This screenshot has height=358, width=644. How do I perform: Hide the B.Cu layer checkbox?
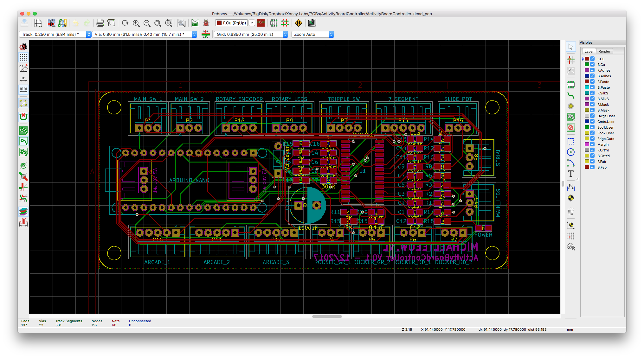(592, 65)
